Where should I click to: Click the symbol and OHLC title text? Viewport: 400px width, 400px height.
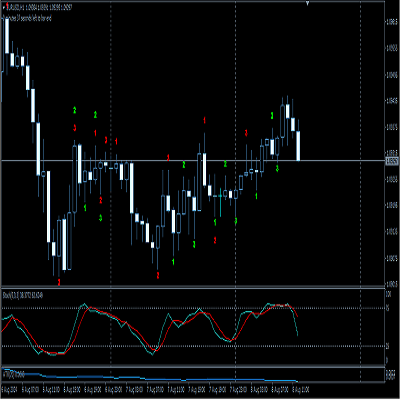40,7
